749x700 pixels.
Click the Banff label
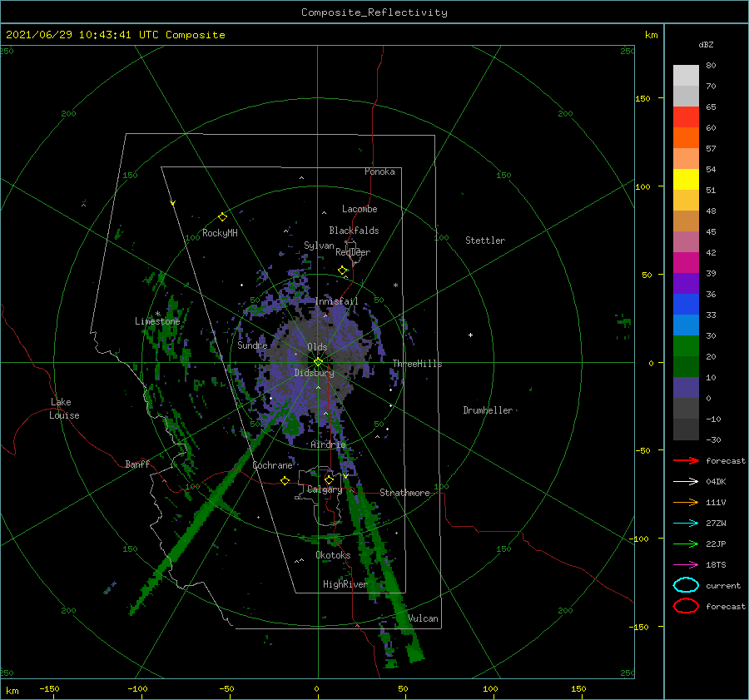[x=137, y=464]
